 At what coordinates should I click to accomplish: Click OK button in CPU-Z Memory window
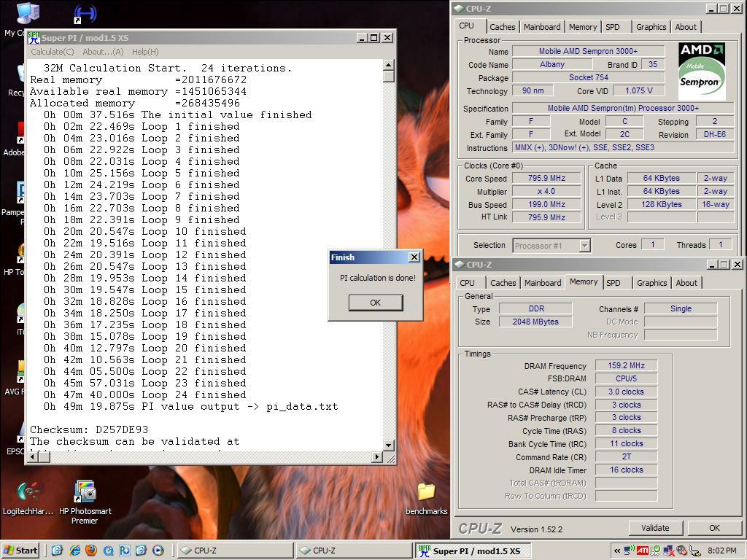(714, 528)
